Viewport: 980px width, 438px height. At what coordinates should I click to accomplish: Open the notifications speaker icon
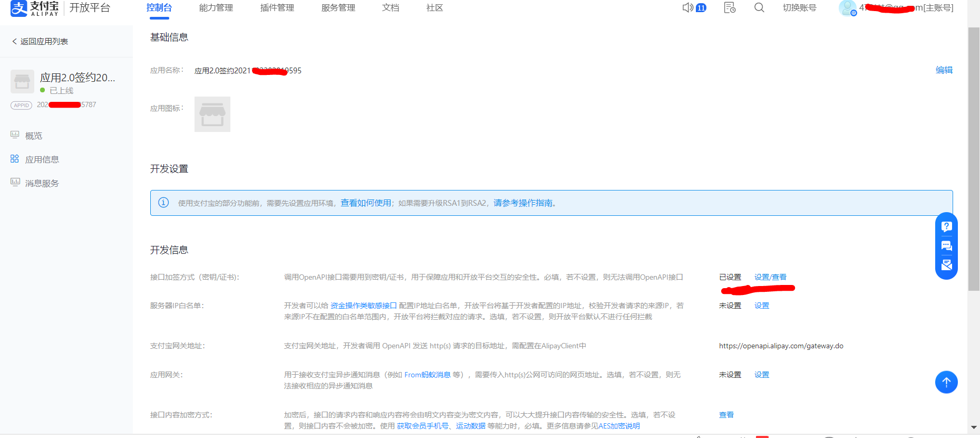[687, 7]
